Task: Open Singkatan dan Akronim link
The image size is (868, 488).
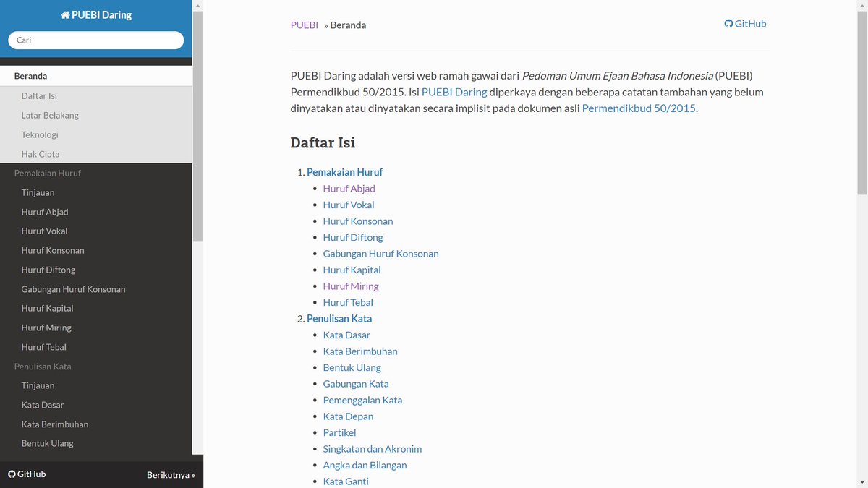Action: (x=372, y=448)
